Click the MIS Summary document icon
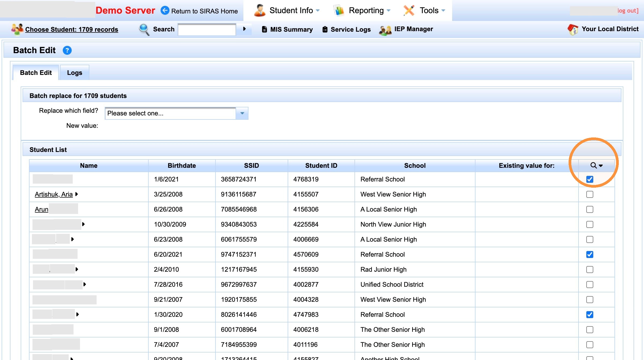 tap(264, 29)
